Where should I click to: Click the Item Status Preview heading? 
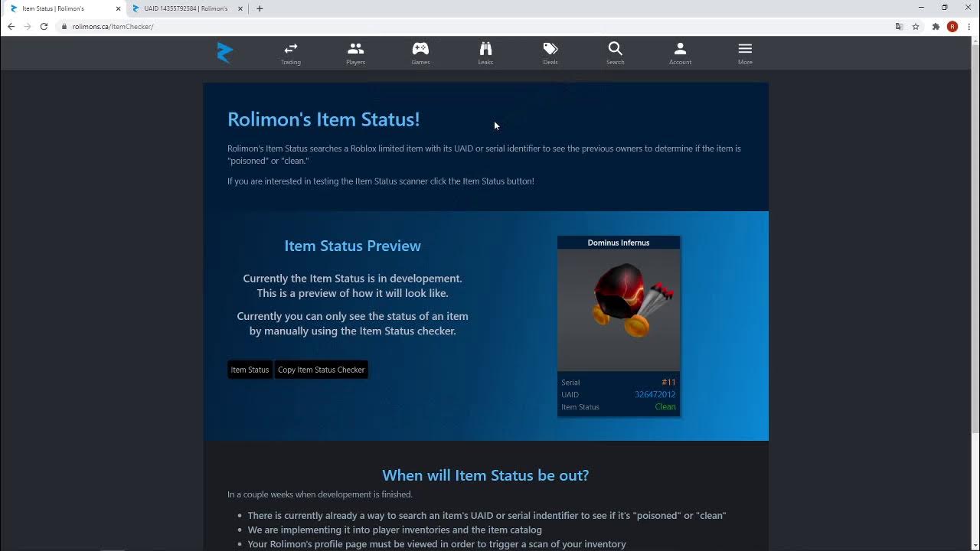(x=352, y=246)
